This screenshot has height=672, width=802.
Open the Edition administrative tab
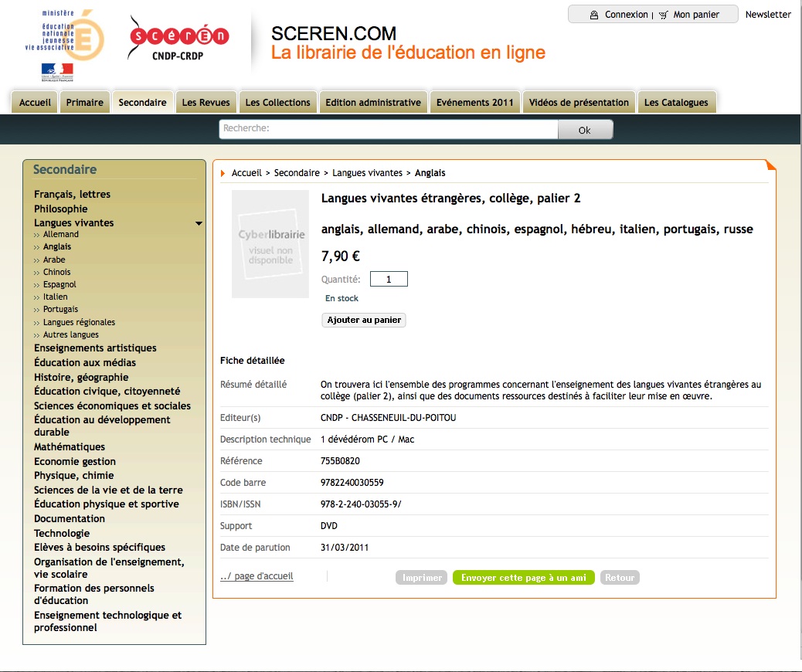tap(373, 102)
